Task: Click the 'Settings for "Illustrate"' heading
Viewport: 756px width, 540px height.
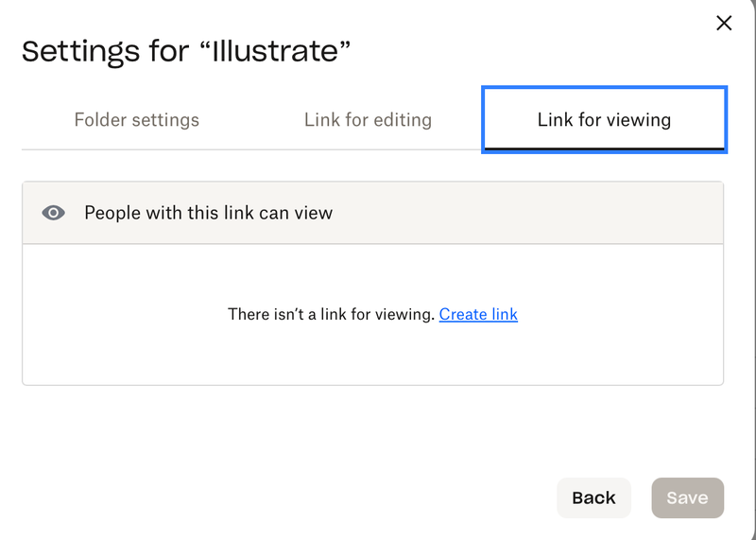Action: [186, 52]
